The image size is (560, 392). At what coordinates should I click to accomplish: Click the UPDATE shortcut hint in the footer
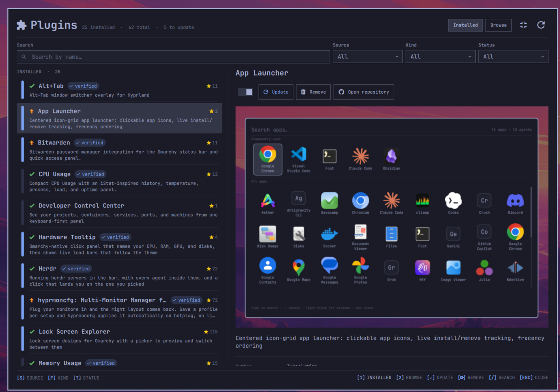[x=440, y=378]
